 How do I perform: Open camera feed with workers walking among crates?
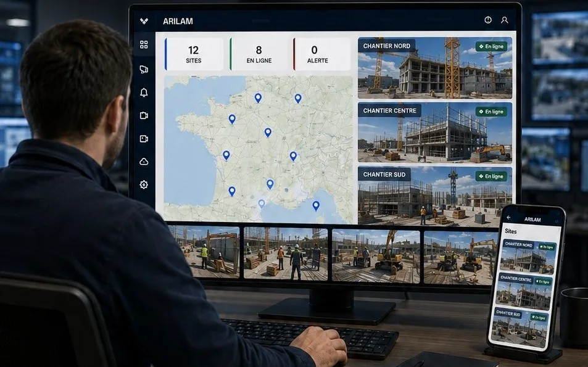(286, 254)
